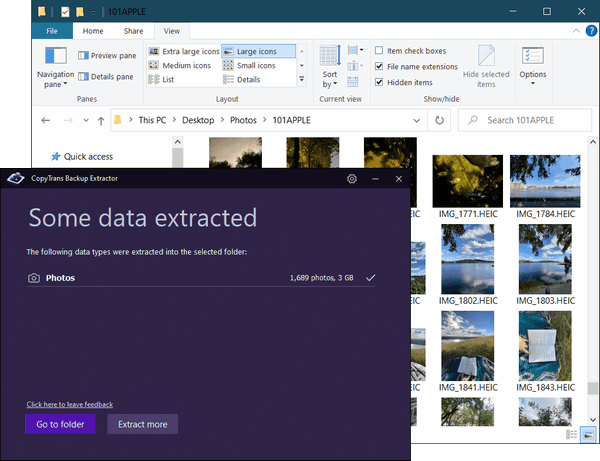600x461 pixels.
Task: Select the View ribbon tab
Action: point(171,31)
